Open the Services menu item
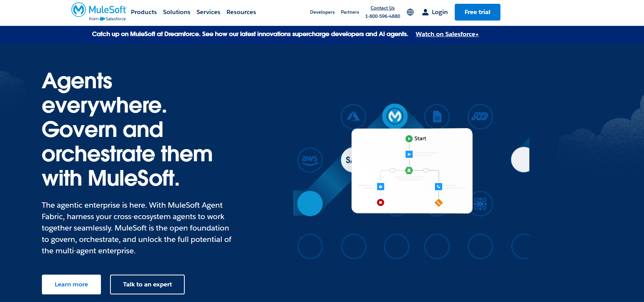Viewport: 644px width, 302px height. (x=208, y=12)
